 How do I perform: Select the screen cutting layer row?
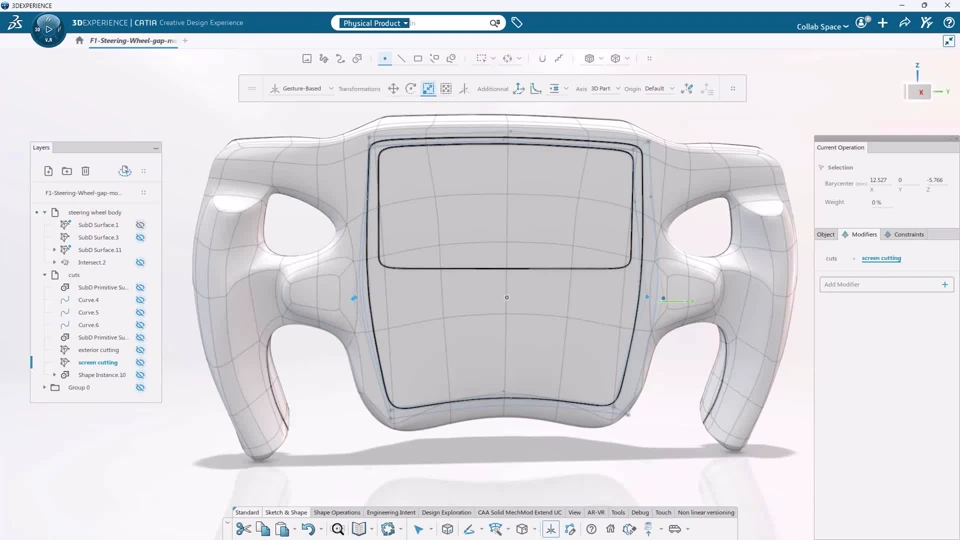(x=96, y=362)
